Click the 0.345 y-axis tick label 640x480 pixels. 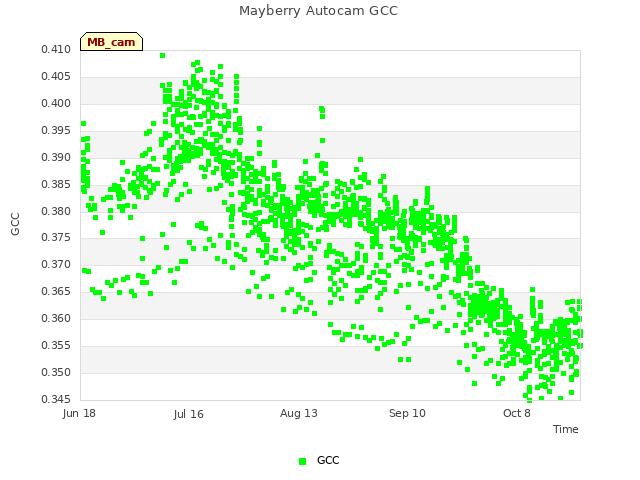pyautogui.click(x=56, y=399)
